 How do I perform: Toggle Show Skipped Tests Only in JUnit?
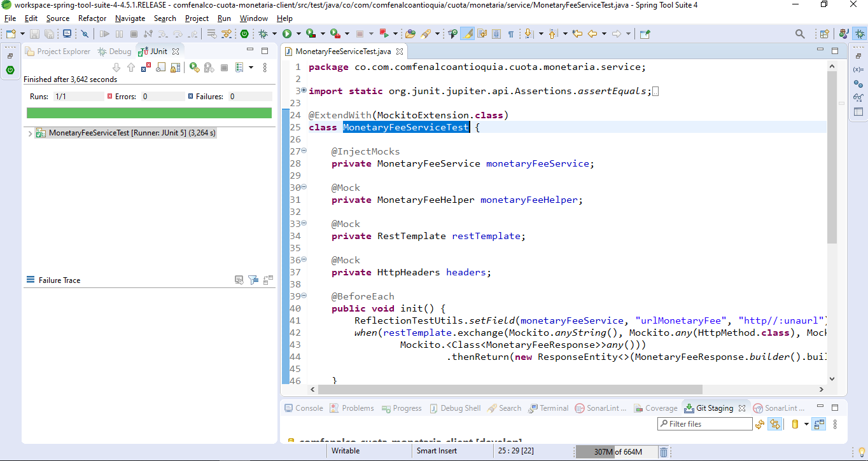[x=161, y=67]
